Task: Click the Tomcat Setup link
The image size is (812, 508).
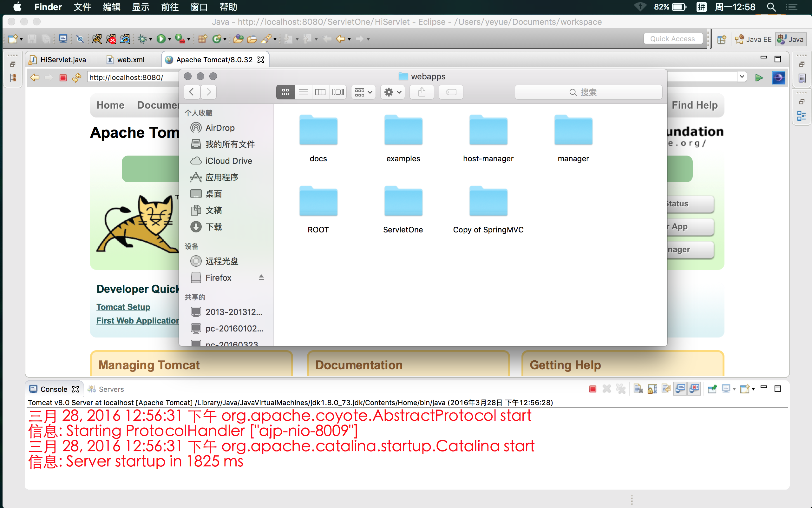Action: pyautogui.click(x=123, y=307)
